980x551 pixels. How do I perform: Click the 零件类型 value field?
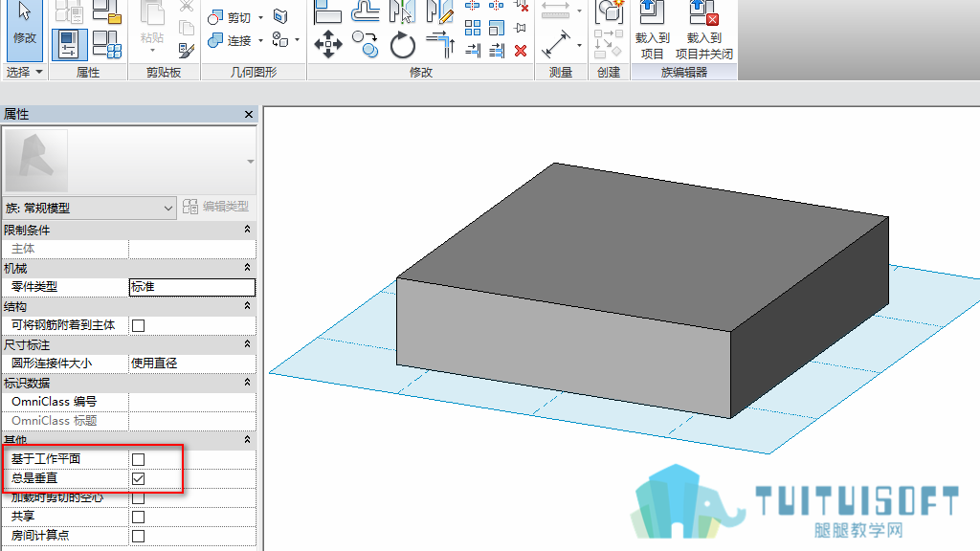click(191, 287)
